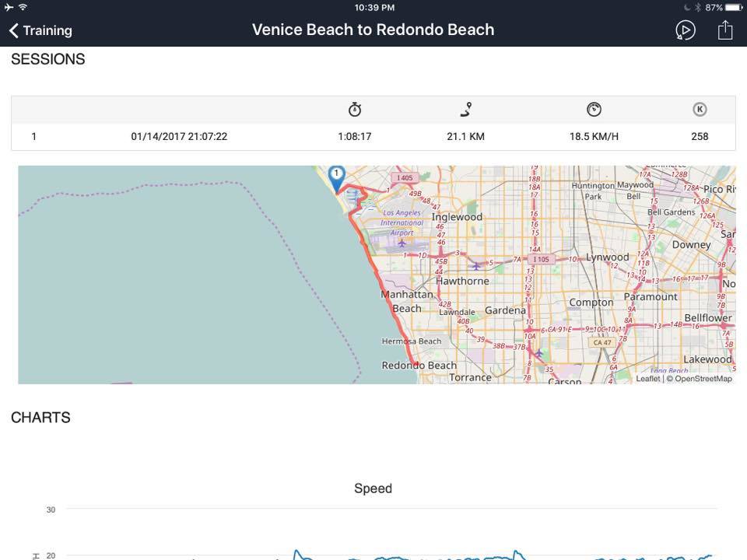
Task: Tap the Los Angeles International Airport label
Action: click(402, 222)
